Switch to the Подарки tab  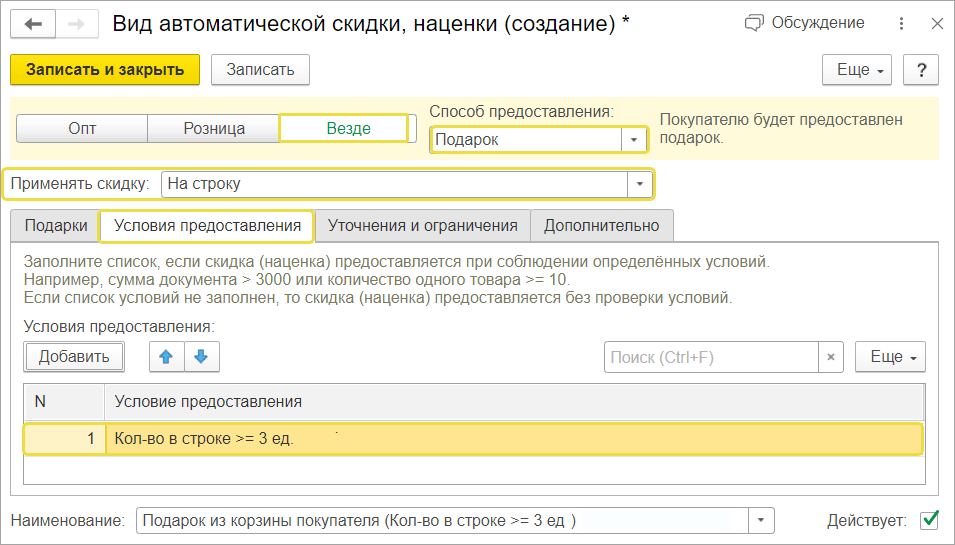point(56,226)
